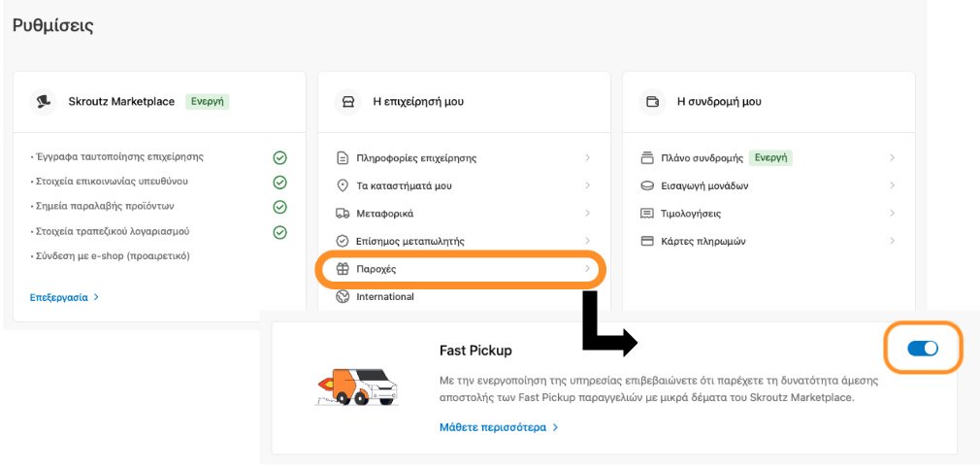Open the Επίσημος μεταπωλητής menu entry
980x470 pixels.
(463, 241)
